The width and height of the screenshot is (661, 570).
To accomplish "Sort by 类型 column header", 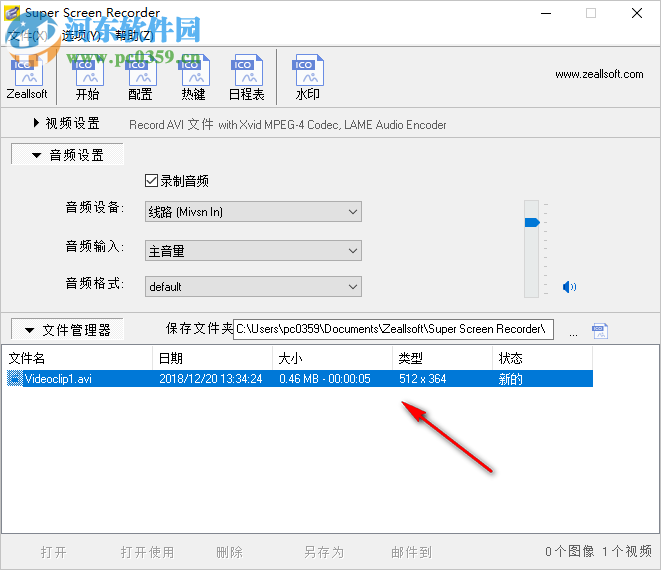I will click(x=442, y=358).
